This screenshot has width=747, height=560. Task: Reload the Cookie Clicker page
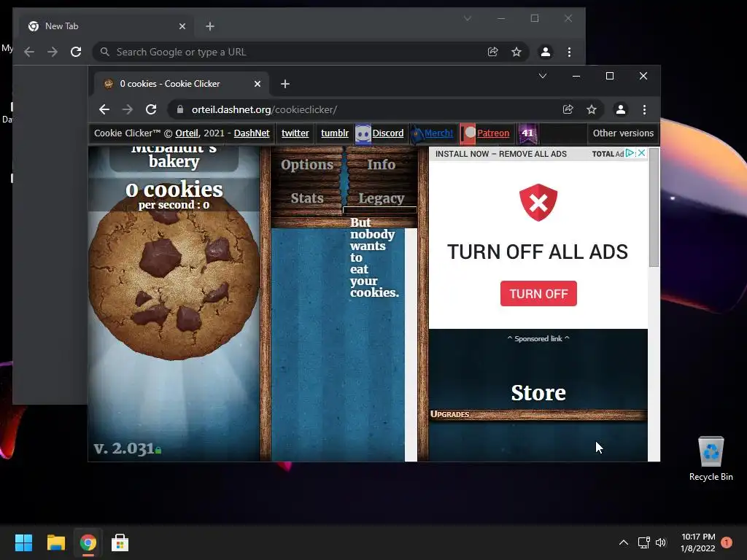[151, 109]
